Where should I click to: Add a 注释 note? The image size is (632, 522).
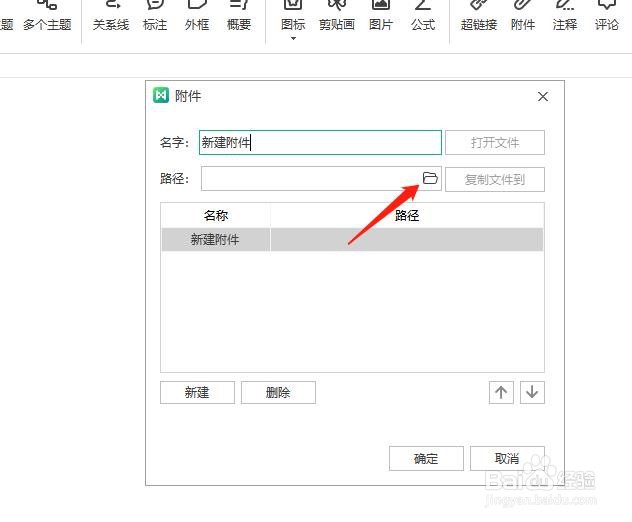tap(565, 16)
